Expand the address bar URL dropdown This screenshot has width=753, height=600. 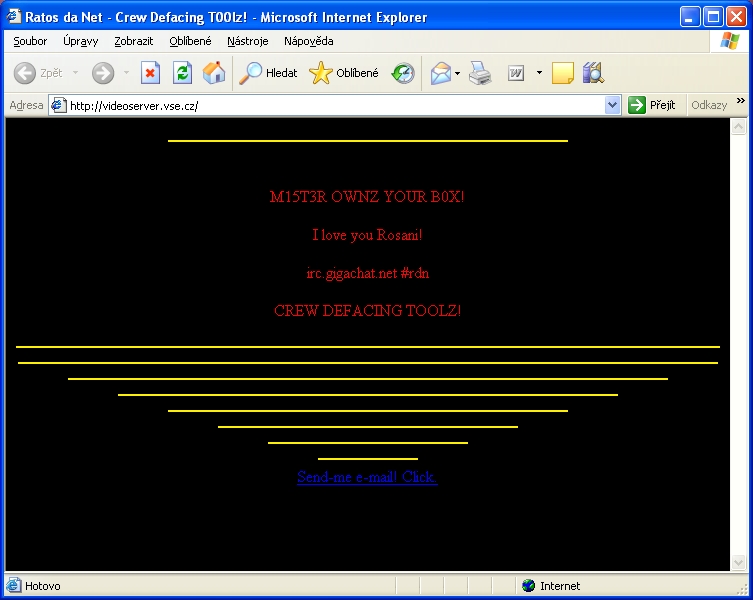[613, 105]
